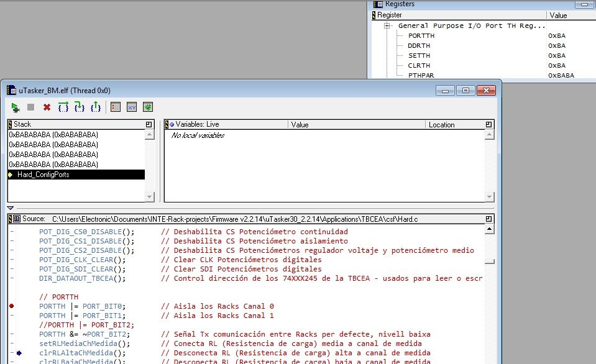The width and height of the screenshot is (596, 364).
Task: Click the yellow arrow beside Hard_ConfigPorts
Action: tap(11, 175)
